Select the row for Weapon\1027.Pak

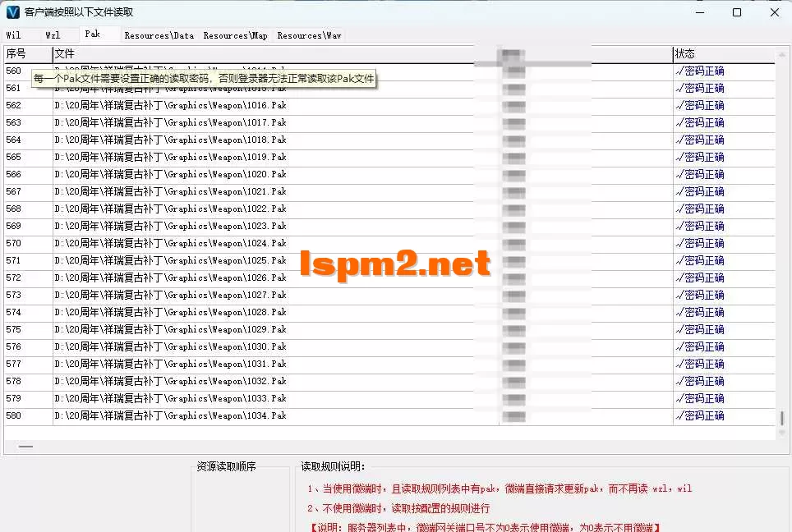coord(389,295)
